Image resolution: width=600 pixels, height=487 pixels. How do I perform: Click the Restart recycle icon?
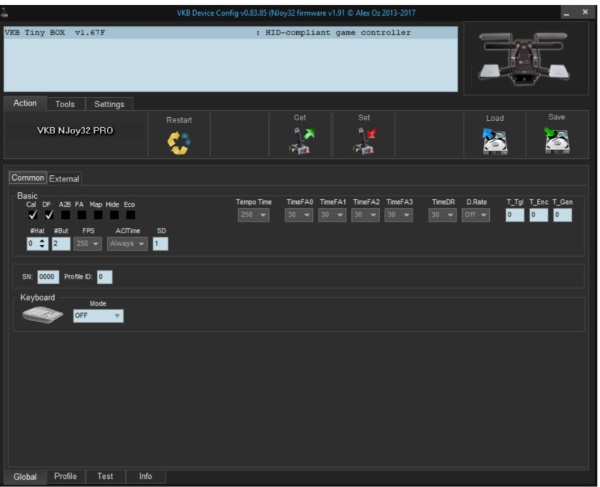(179, 143)
